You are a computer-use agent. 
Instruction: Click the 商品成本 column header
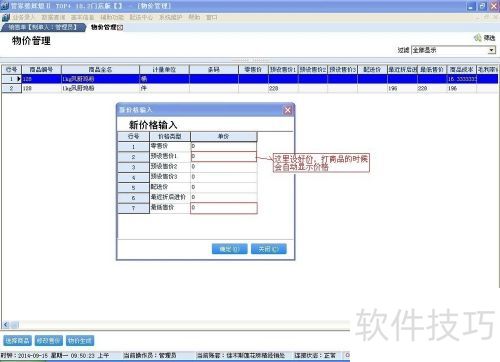point(462,70)
